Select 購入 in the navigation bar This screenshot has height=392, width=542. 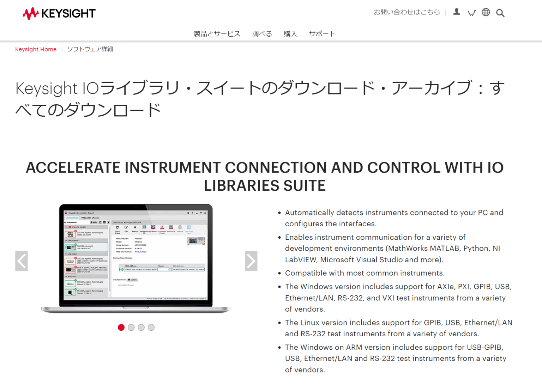coord(290,33)
